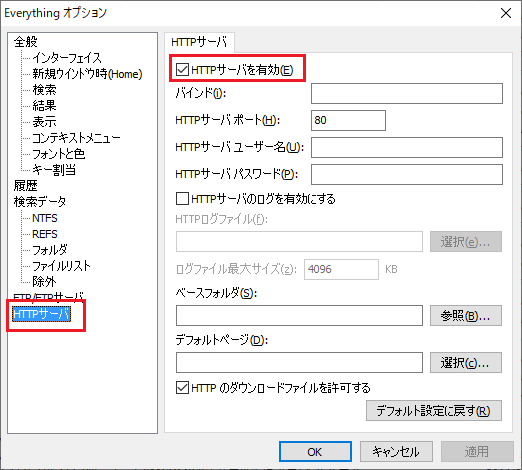Select HTTPサーバ in the options tree
Image resolution: width=522 pixels, height=470 pixels.
[42, 314]
